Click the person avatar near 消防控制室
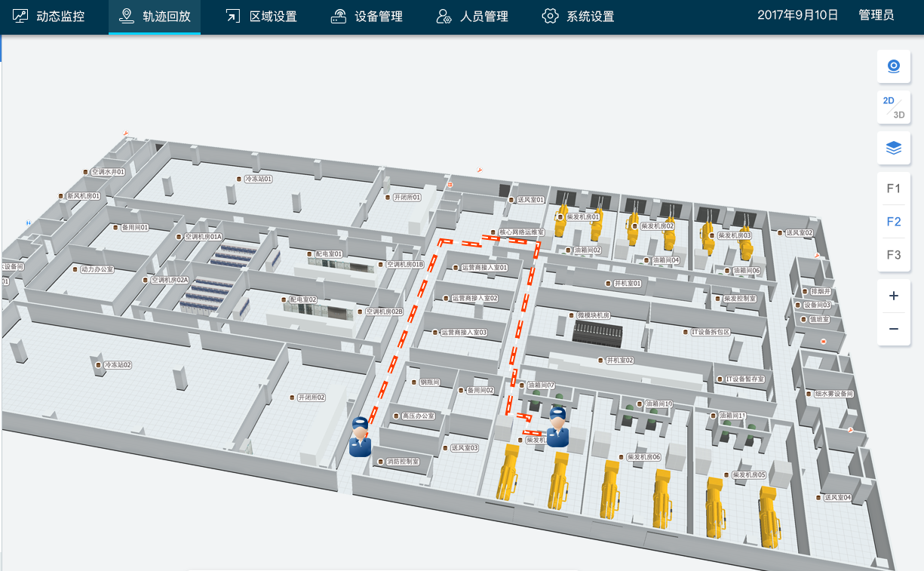The width and height of the screenshot is (924, 571). (360, 437)
